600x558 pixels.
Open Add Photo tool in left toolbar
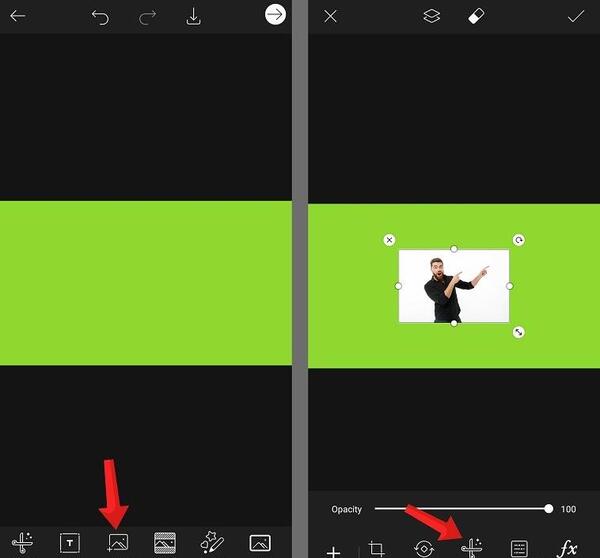coord(117,543)
